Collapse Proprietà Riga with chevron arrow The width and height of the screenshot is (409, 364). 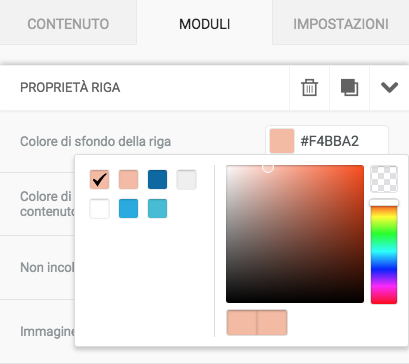(x=389, y=88)
